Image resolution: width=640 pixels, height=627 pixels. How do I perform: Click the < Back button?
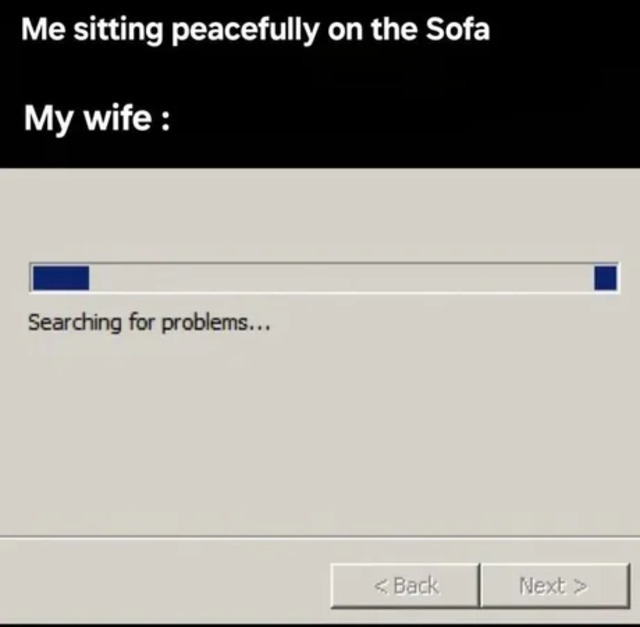[405, 586]
